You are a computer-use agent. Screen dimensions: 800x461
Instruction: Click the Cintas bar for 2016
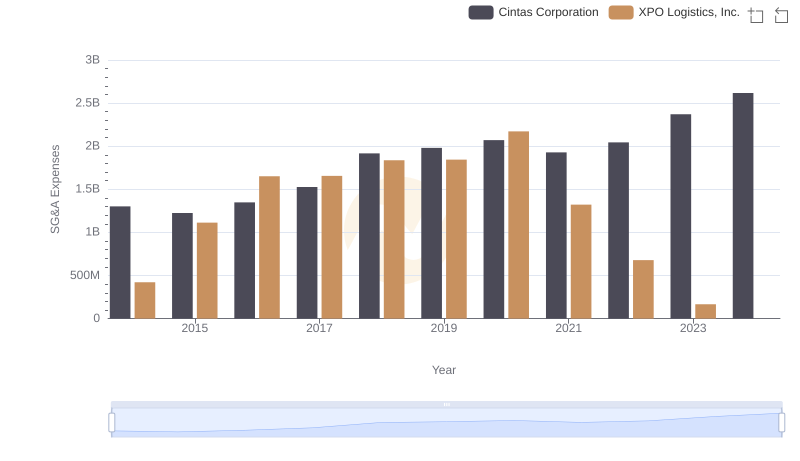pos(244,261)
